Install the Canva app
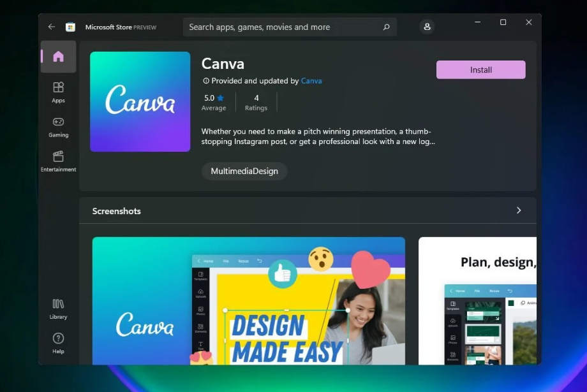 pos(480,69)
